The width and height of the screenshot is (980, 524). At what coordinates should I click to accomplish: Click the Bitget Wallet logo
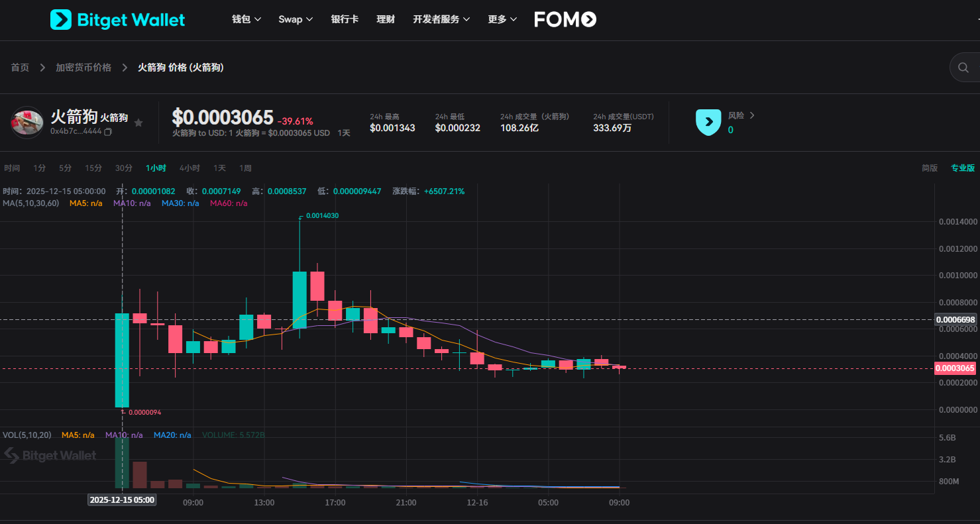[117, 19]
